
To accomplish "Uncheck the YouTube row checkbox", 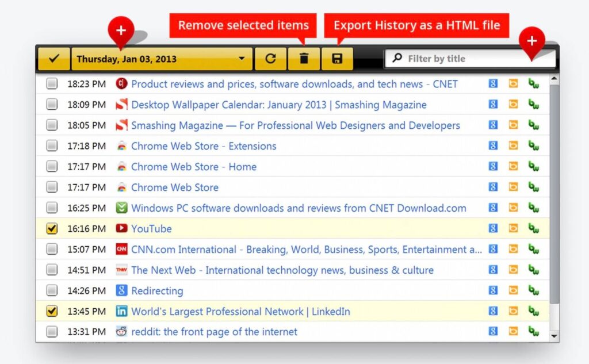I will pos(52,228).
